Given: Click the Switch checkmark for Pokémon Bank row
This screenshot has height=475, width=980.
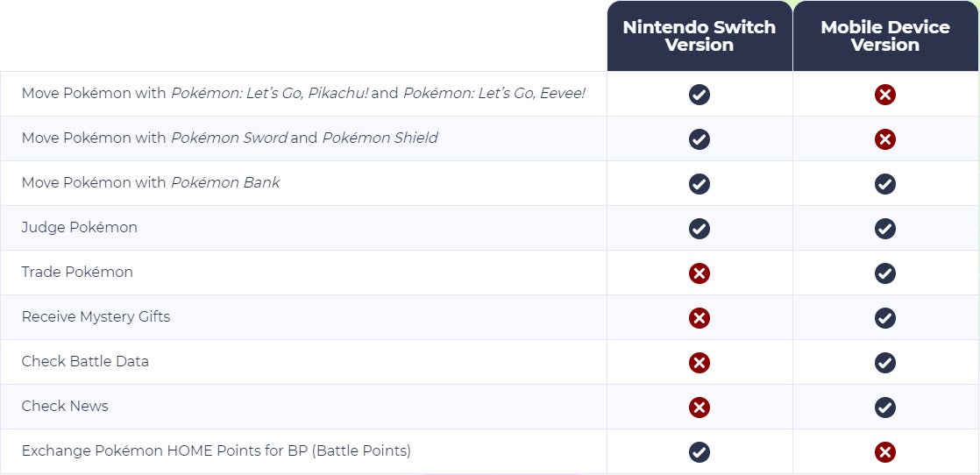Looking at the screenshot, I should [x=699, y=184].
